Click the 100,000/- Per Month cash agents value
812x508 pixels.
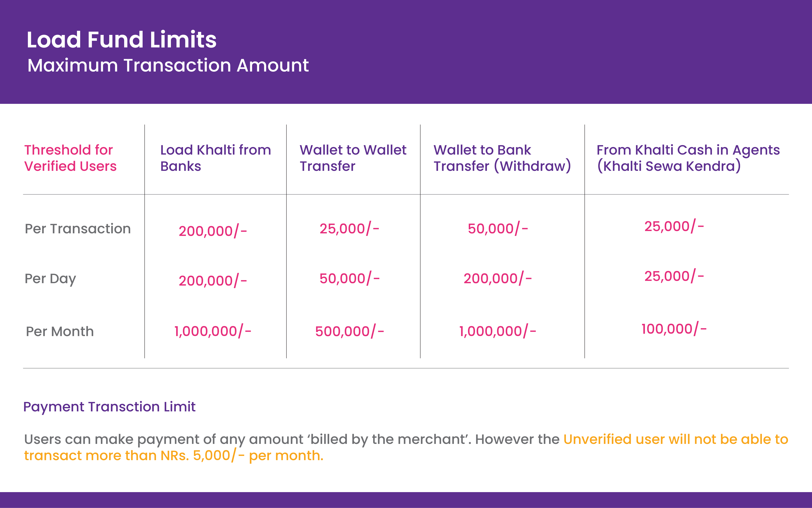click(x=674, y=329)
